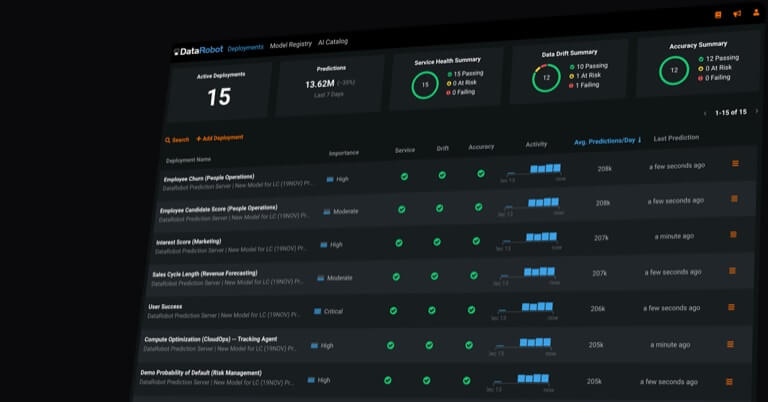Click '12 Passing' in Accuracy Summary
Screen dimensions: 768x402
[719, 58]
